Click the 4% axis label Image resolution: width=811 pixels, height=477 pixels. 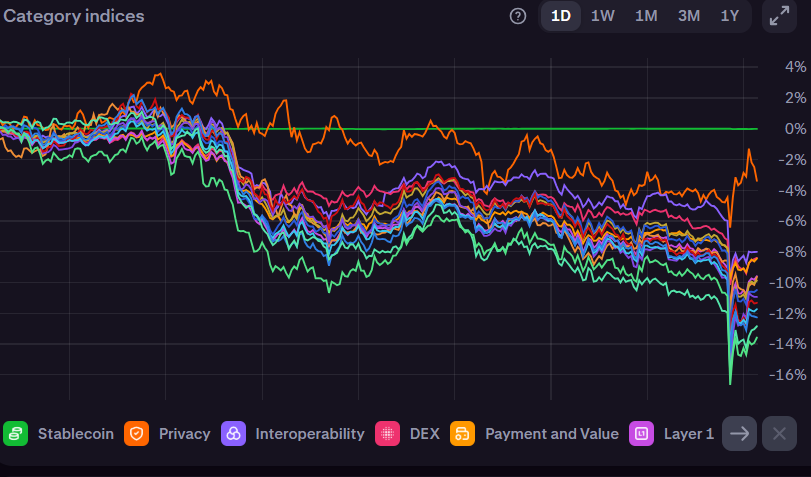[x=795, y=67]
